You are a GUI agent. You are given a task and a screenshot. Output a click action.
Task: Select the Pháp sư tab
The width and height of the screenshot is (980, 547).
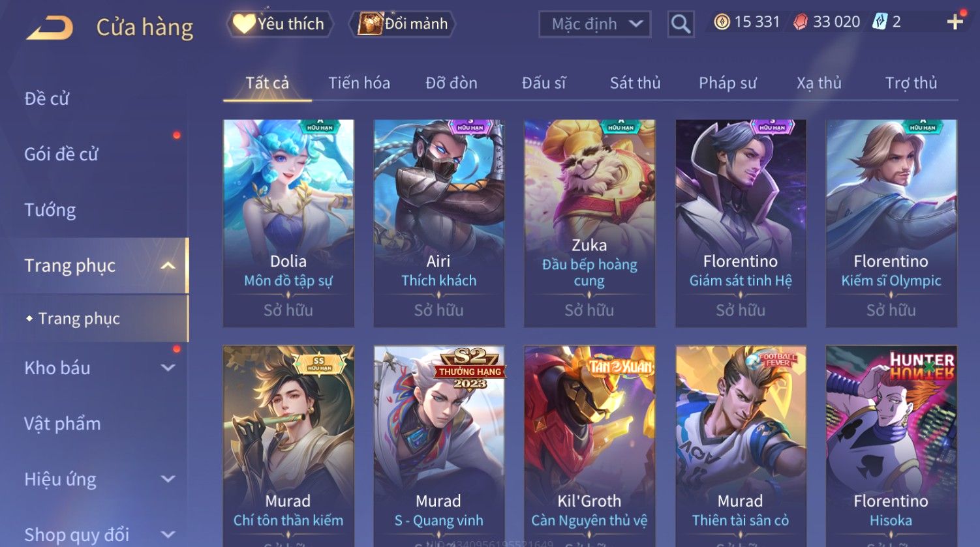(727, 83)
